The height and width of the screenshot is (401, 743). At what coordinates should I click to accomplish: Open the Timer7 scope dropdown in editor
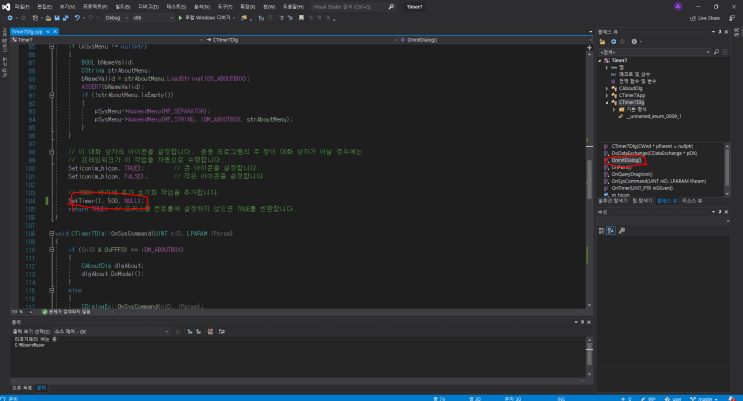click(x=108, y=40)
